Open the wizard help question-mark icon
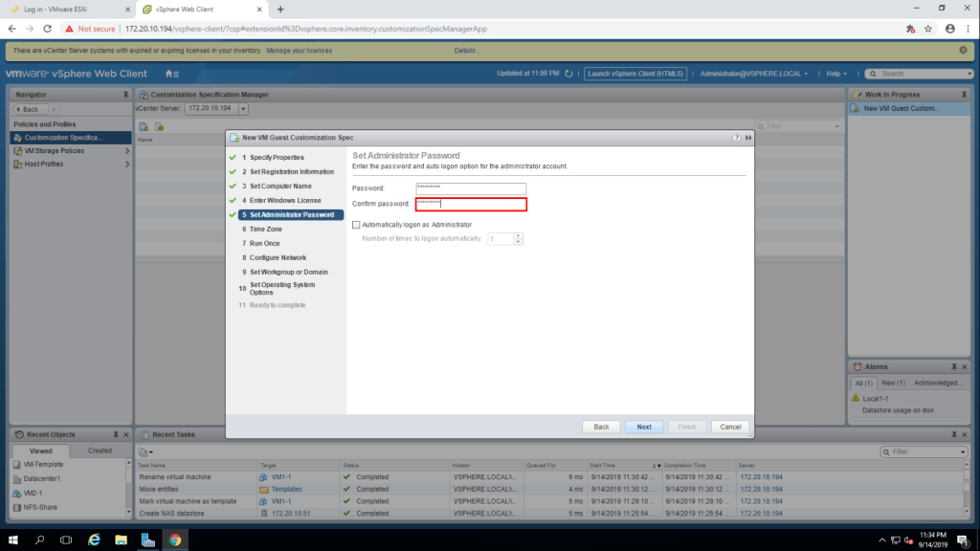Viewport: 980px width, 551px height. pos(736,138)
